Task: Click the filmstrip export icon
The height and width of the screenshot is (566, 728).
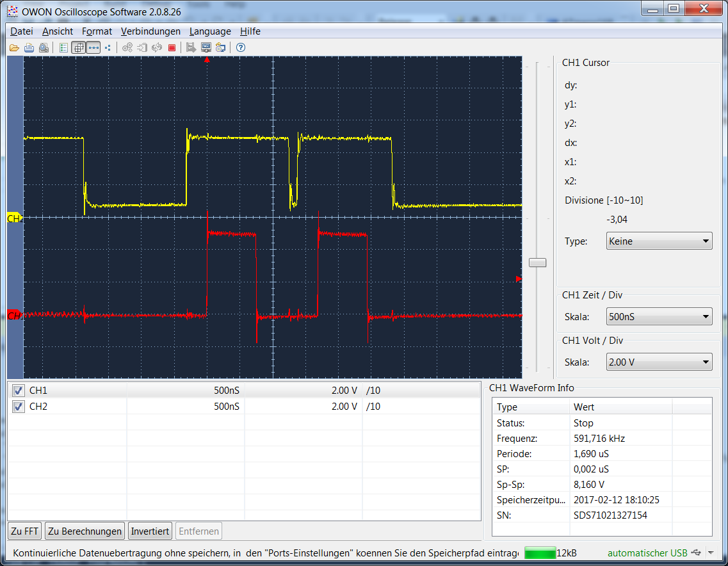Action: (x=191, y=48)
